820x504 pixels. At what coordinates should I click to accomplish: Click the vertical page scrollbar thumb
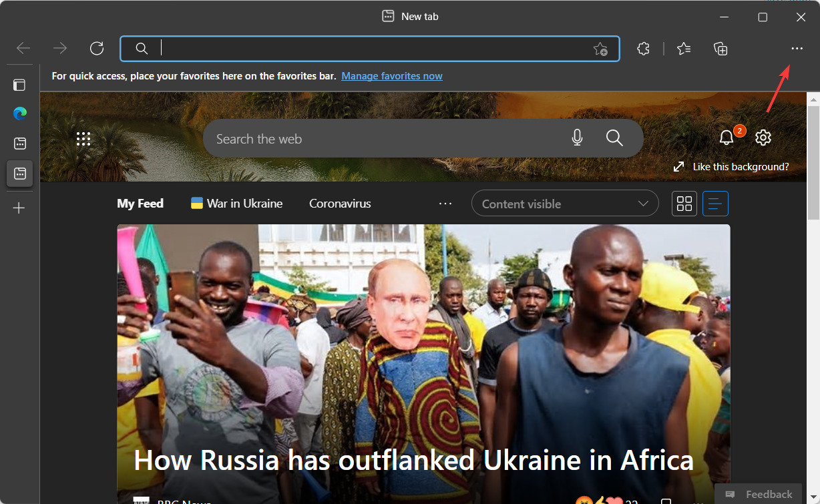813,162
